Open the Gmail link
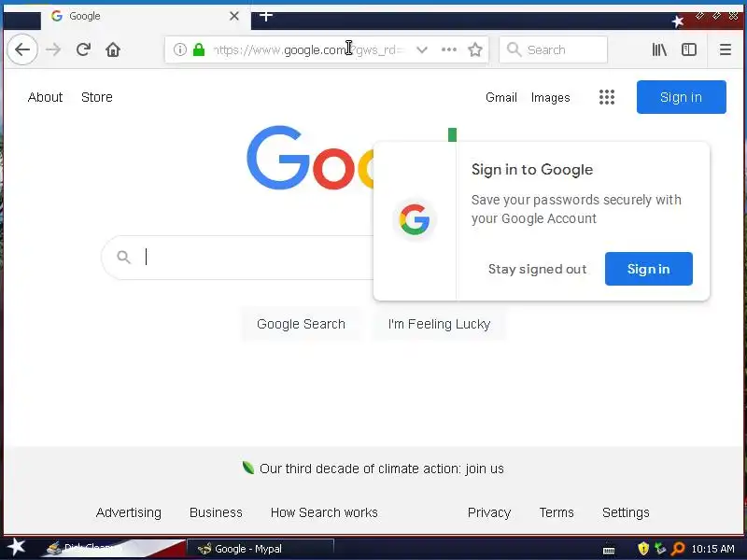Screen dimensions: 747x560 pyautogui.click(x=501, y=97)
